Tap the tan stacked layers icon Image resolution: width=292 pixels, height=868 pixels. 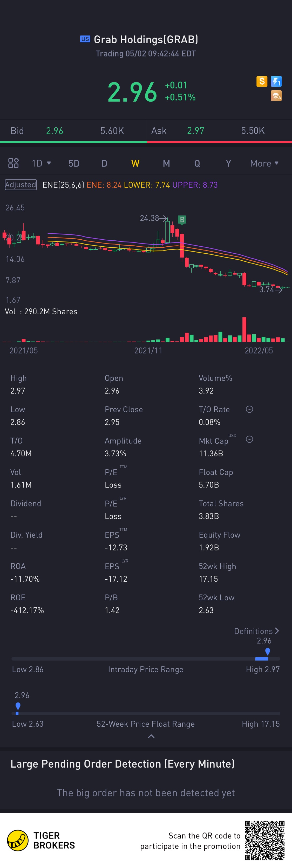276,96
